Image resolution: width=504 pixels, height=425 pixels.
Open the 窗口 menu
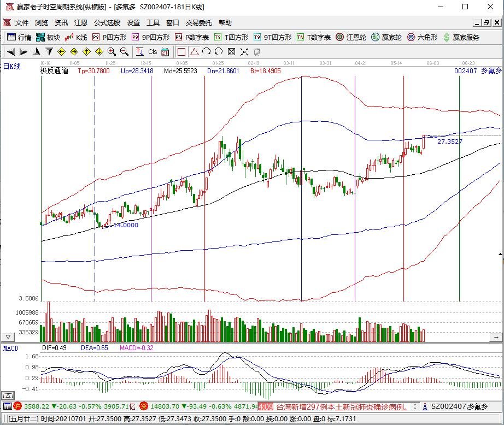tap(173, 23)
